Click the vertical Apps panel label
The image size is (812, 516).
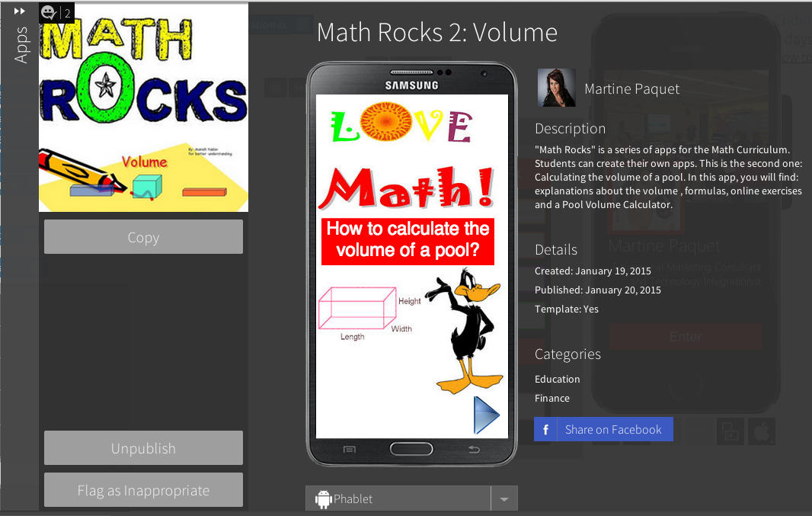pos(21,45)
